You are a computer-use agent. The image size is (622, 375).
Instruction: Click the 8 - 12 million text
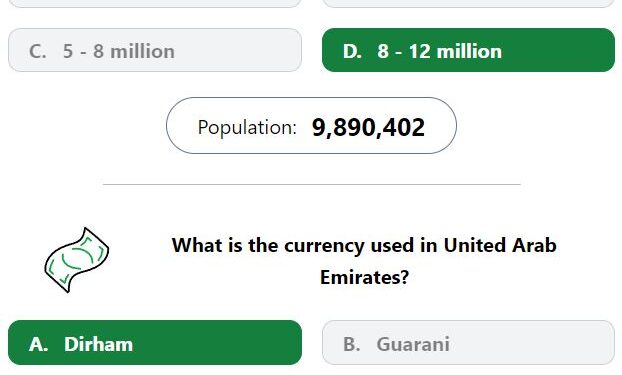point(440,51)
